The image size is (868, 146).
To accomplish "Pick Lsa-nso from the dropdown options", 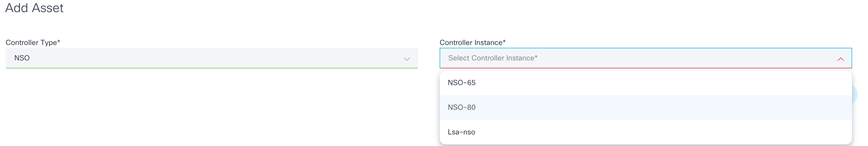I will [461, 132].
